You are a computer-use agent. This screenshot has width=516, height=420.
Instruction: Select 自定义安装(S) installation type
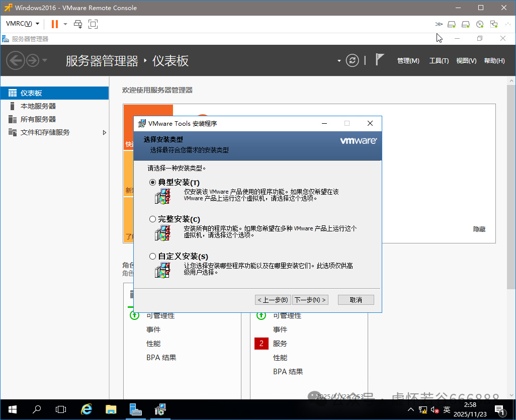click(x=152, y=256)
